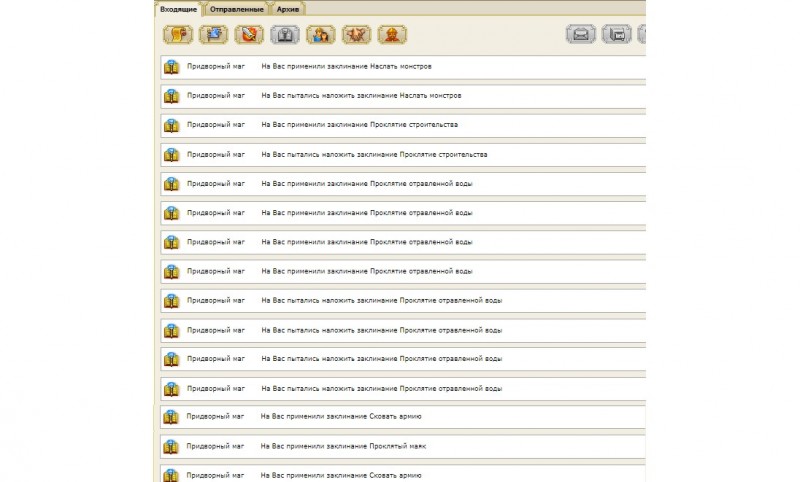
Task: Click book icon of topmost message row
Action: (171, 67)
